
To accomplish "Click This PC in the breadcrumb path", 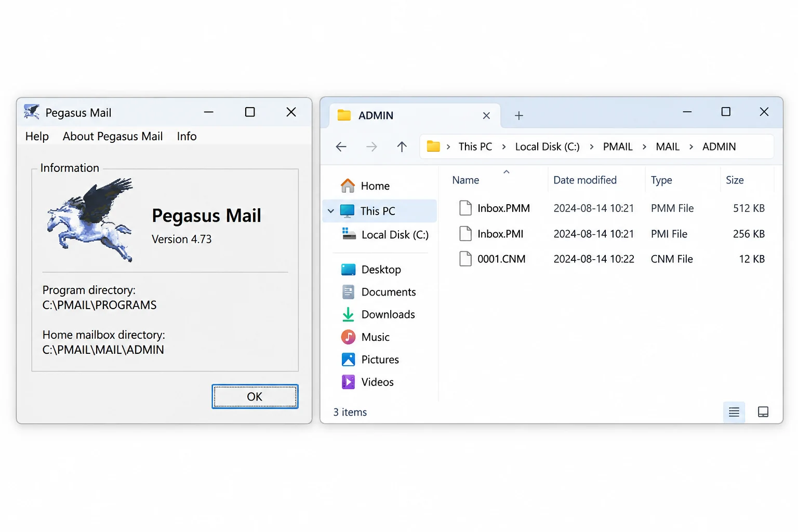I will coord(475,147).
